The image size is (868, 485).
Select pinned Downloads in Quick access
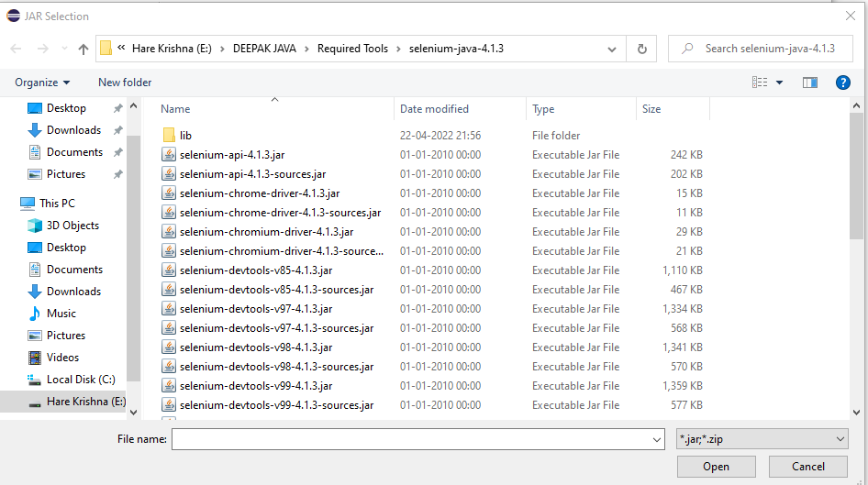pos(73,130)
